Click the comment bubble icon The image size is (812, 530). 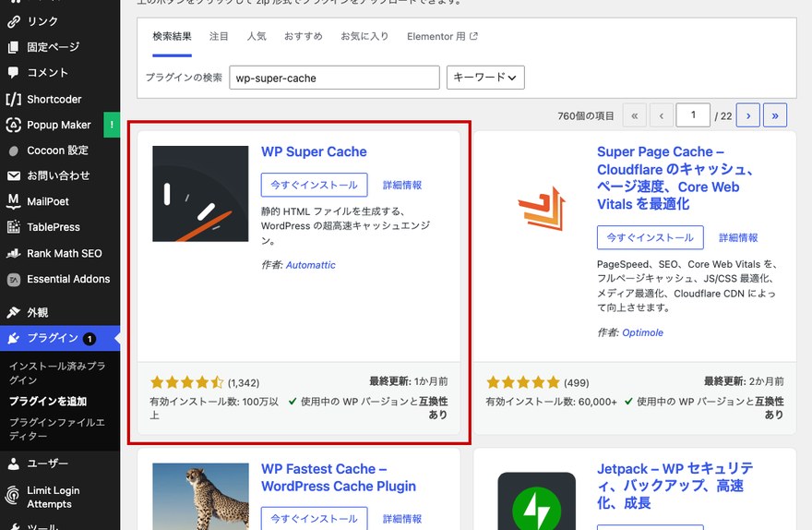(14, 73)
